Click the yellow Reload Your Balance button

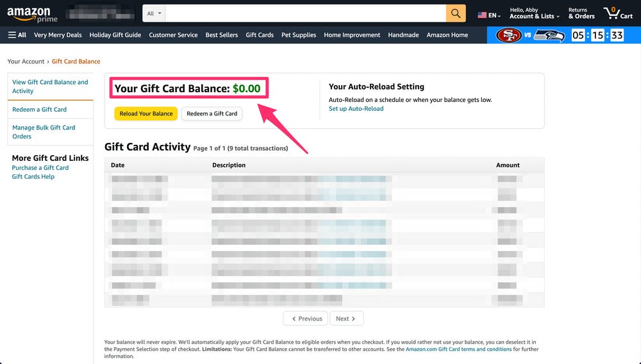point(146,113)
